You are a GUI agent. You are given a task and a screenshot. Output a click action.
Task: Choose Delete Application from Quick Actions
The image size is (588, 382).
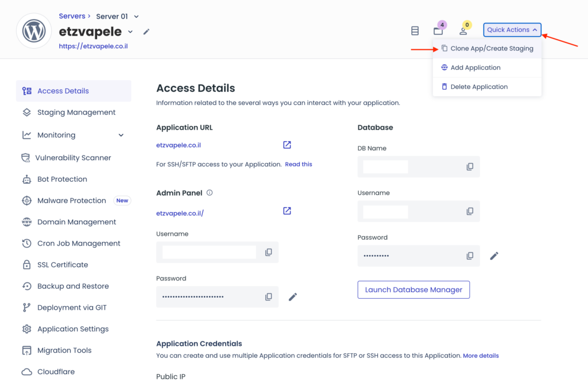pyautogui.click(x=487, y=87)
